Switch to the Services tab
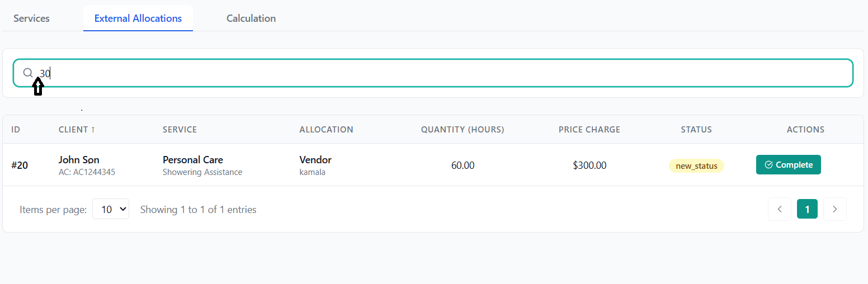Screen dimensions: 868x284 tap(31, 18)
